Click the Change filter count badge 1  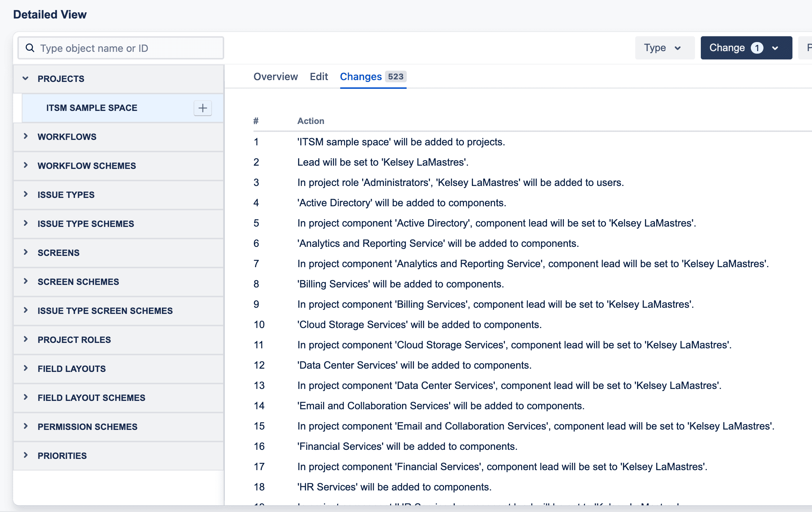pyautogui.click(x=757, y=48)
